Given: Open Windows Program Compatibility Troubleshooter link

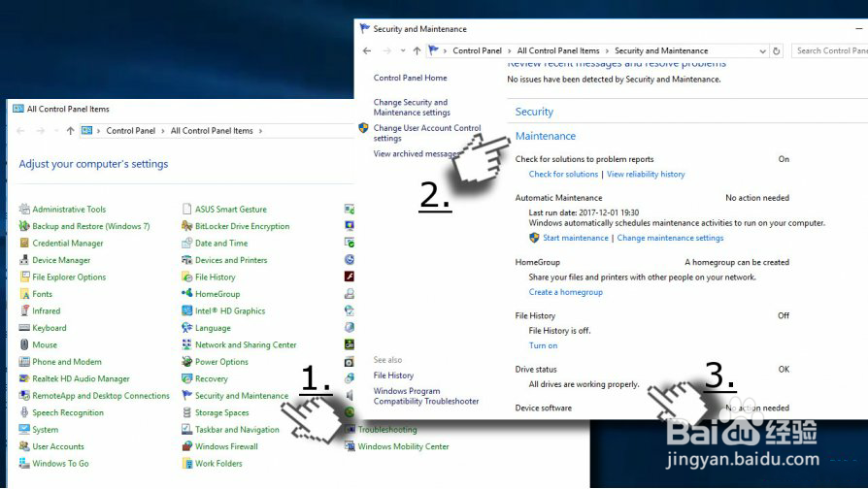Looking at the screenshot, I should (425, 396).
